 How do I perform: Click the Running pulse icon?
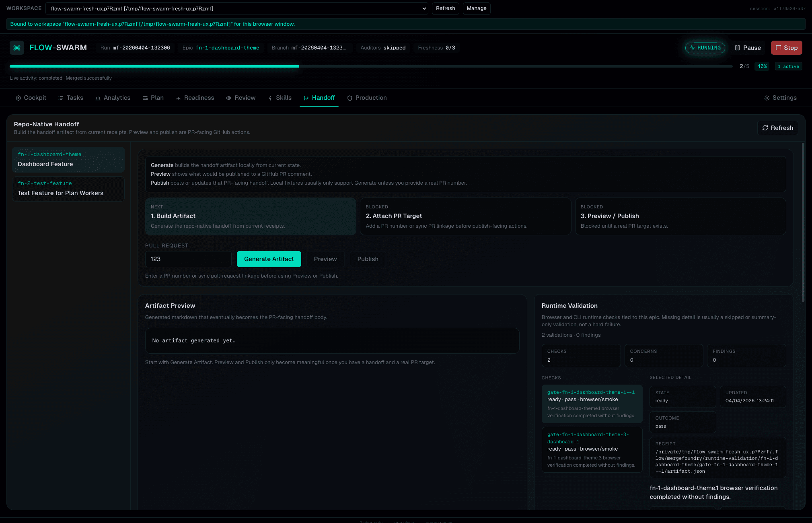pos(692,48)
